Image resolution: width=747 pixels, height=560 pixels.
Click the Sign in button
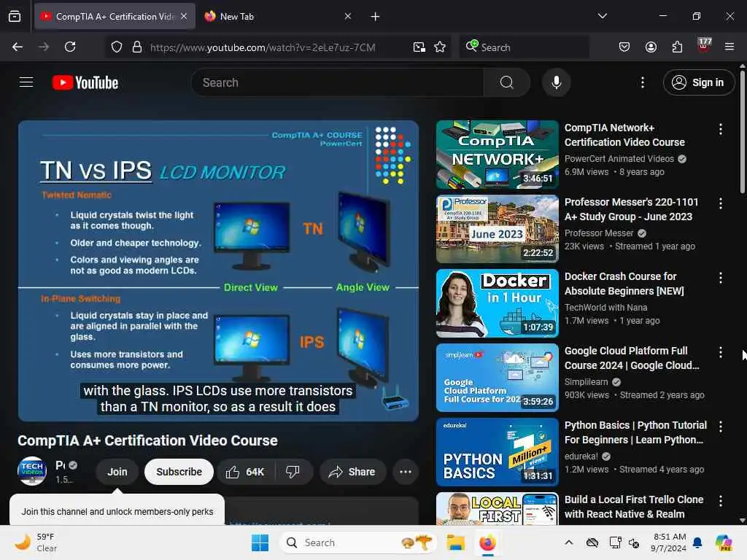point(698,82)
